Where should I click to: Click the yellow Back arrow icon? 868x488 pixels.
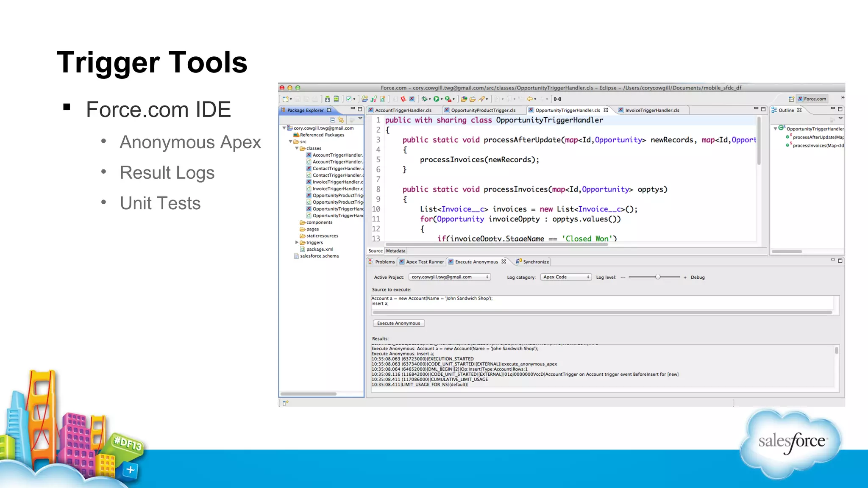coord(530,99)
